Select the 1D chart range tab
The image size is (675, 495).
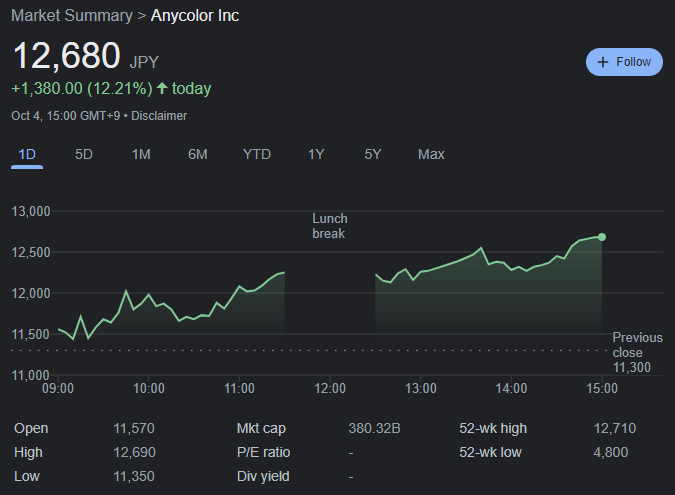[x=27, y=154]
